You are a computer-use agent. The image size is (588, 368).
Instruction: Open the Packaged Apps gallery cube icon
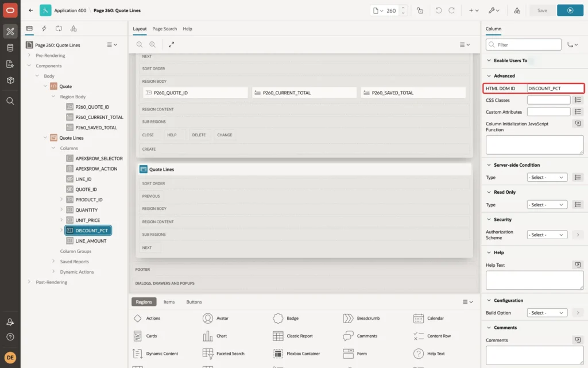coord(10,80)
